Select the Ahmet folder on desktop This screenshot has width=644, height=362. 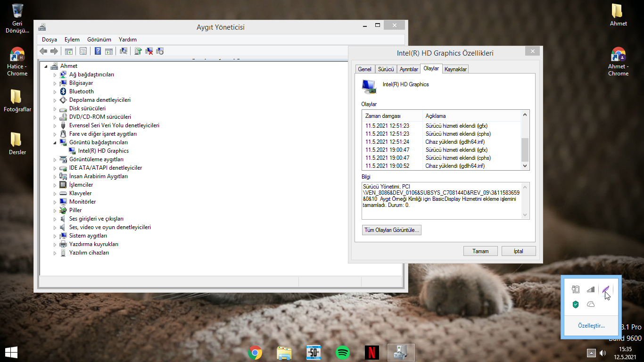pyautogui.click(x=618, y=15)
